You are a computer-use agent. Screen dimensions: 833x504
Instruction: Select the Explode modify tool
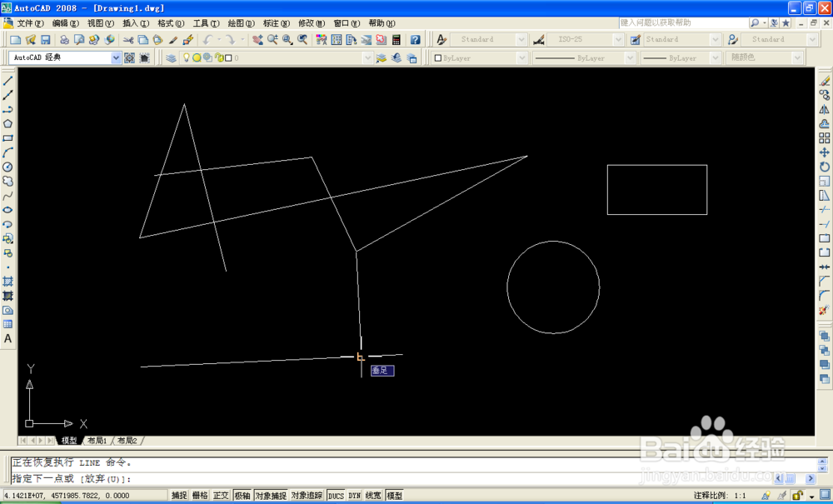(825, 310)
